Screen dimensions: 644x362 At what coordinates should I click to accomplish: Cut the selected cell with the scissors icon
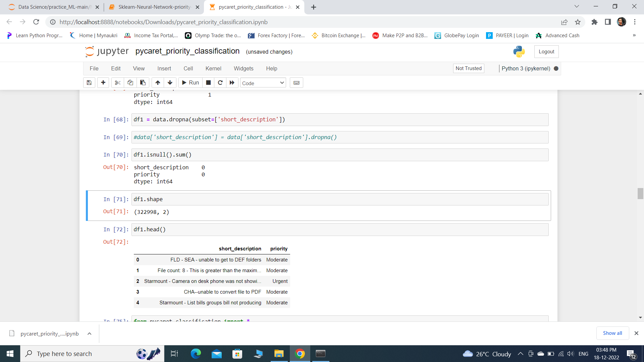(x=117, y=83)
